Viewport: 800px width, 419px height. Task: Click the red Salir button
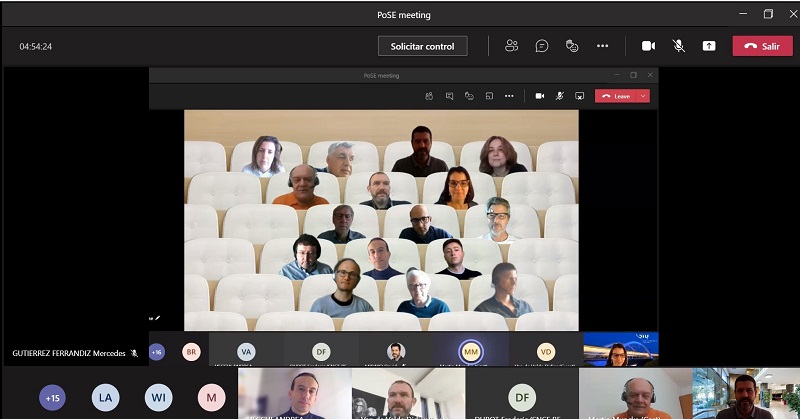[762, 46]
